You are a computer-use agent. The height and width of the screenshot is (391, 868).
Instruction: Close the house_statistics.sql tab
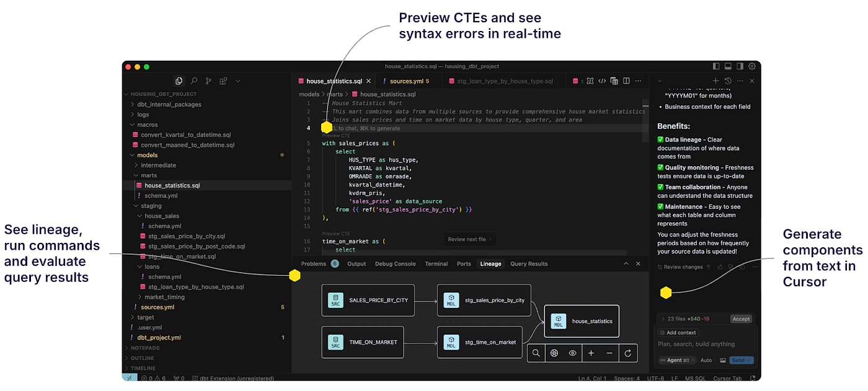coord(368,81)
